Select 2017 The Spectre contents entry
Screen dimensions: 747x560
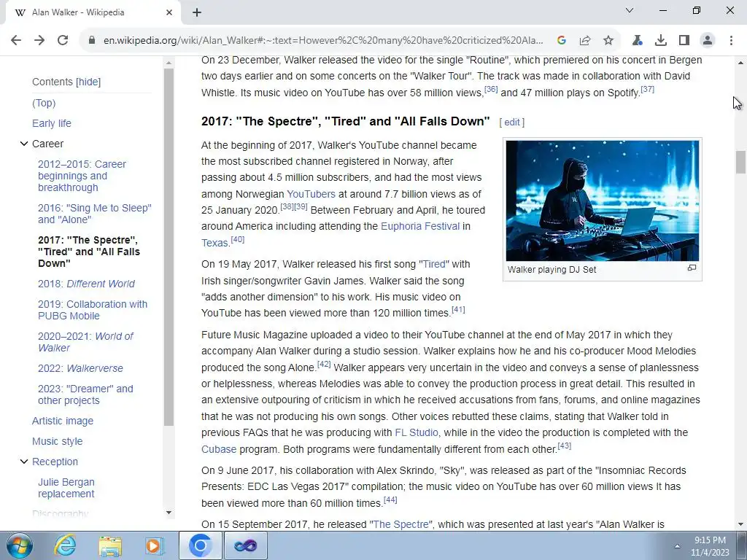coord(89,252)
